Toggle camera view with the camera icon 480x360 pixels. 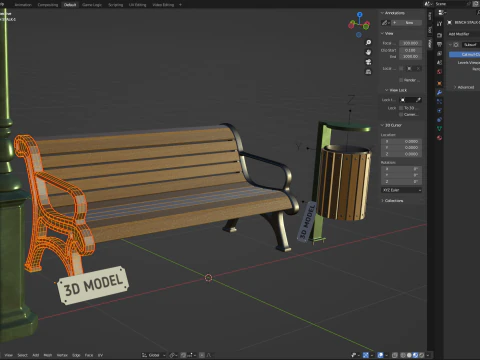[368, 62]
